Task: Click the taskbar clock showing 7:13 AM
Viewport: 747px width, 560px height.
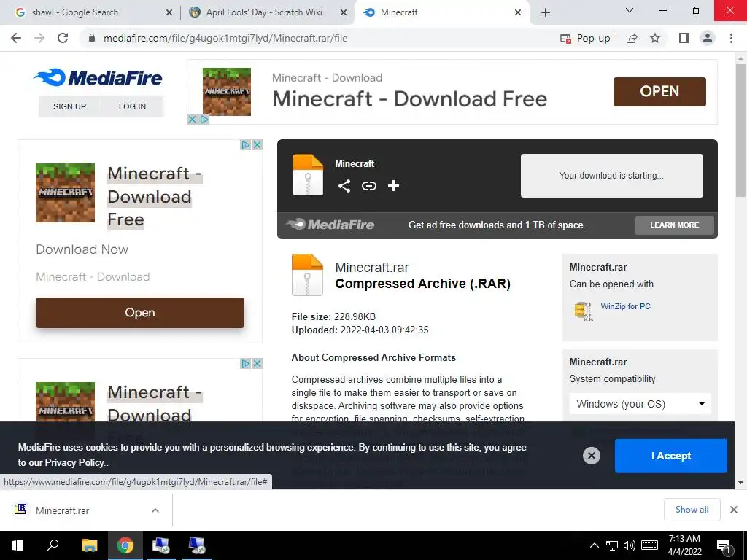Action: tap(684, 545)
